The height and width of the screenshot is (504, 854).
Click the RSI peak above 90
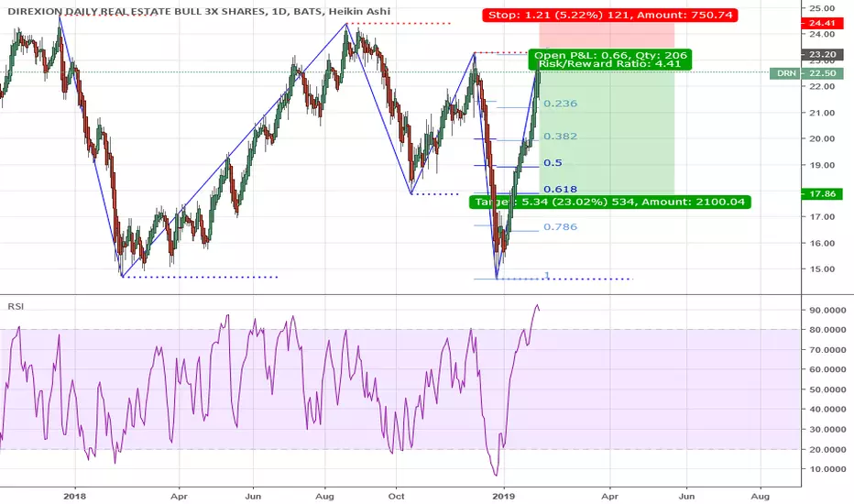(x=537, y=305)
